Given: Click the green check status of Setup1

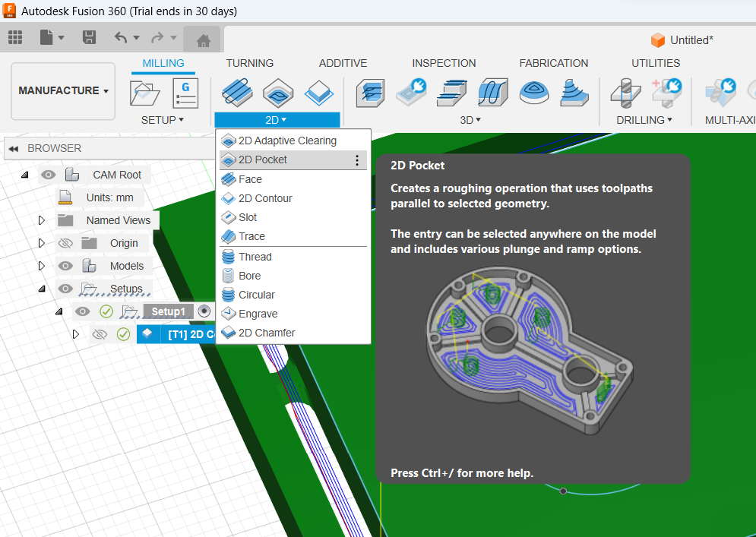Looking at the screenshot, I should click(106, 311).
